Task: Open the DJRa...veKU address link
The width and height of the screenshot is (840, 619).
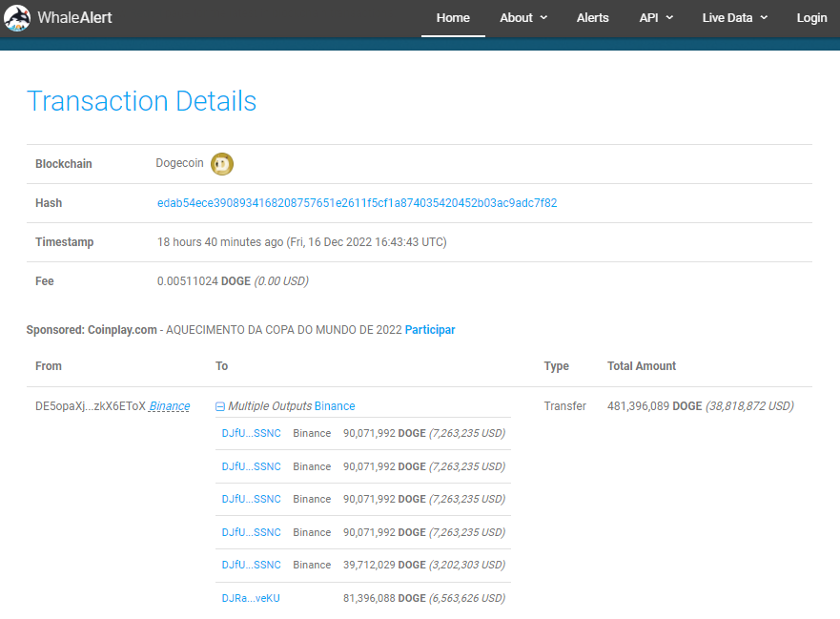Action: [251, 598]
